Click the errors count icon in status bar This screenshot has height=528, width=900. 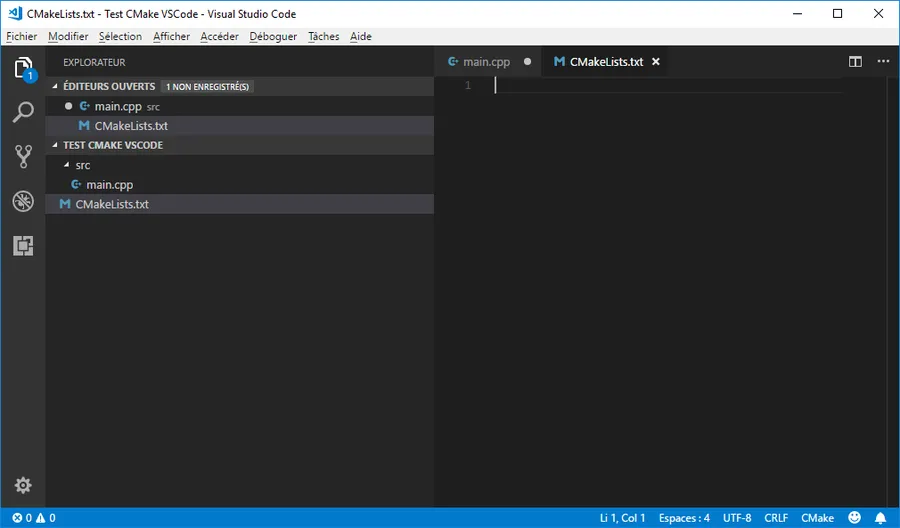17,518
